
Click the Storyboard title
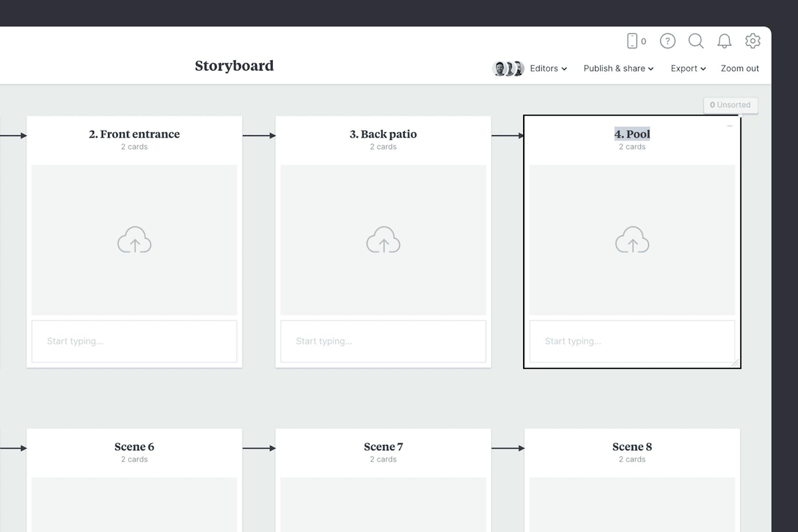(x=235, y=66)
